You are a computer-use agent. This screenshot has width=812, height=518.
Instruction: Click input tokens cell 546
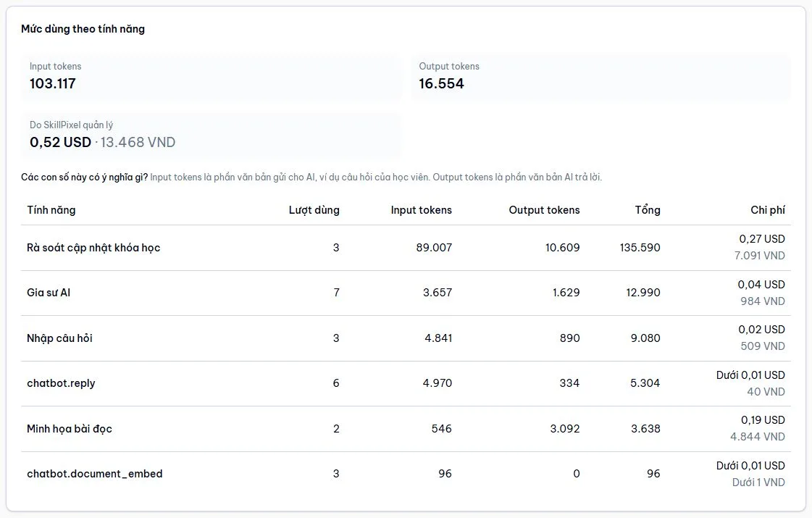tap(441, 429)
